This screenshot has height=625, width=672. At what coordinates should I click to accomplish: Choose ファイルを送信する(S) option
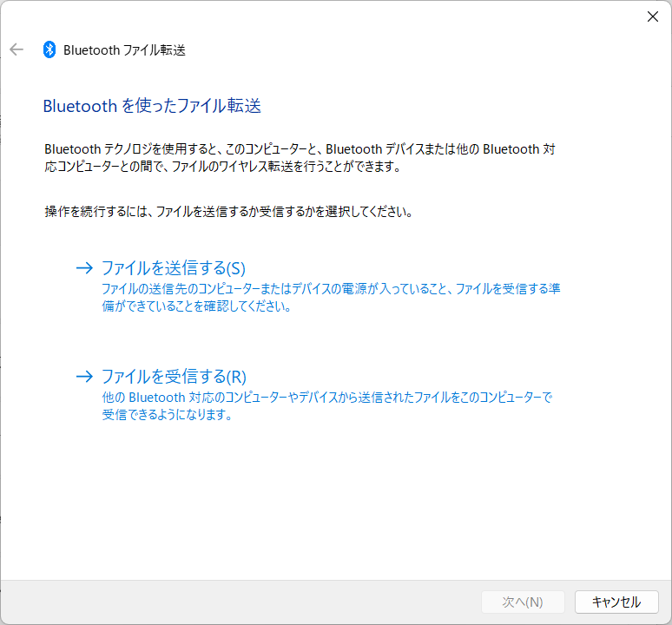point(174,268)
